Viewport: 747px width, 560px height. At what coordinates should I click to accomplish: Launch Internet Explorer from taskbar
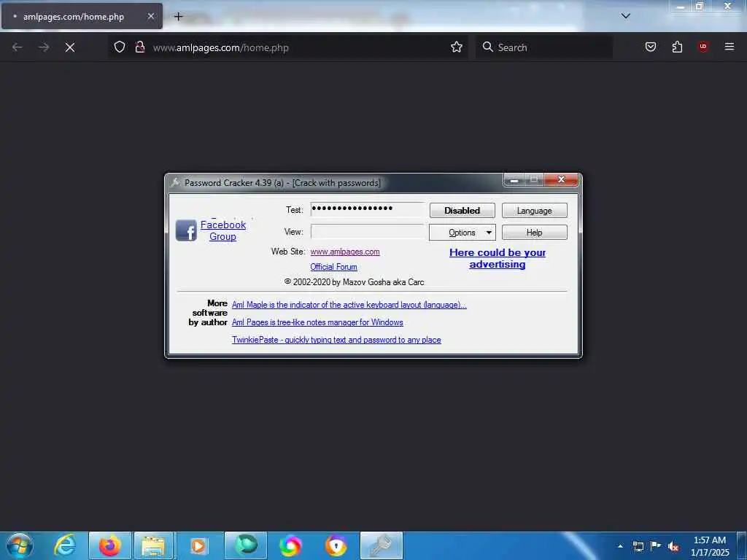coord(65,545)
